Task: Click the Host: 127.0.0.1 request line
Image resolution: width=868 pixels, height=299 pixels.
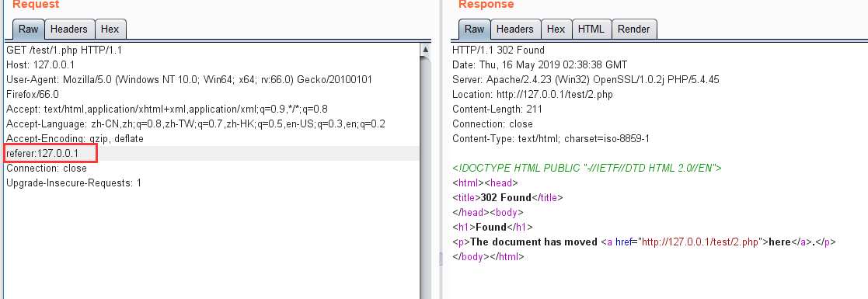Action: [40, 64]
